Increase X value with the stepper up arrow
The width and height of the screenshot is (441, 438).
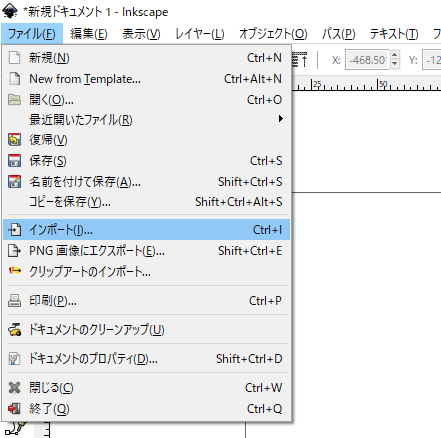point(395,55)
